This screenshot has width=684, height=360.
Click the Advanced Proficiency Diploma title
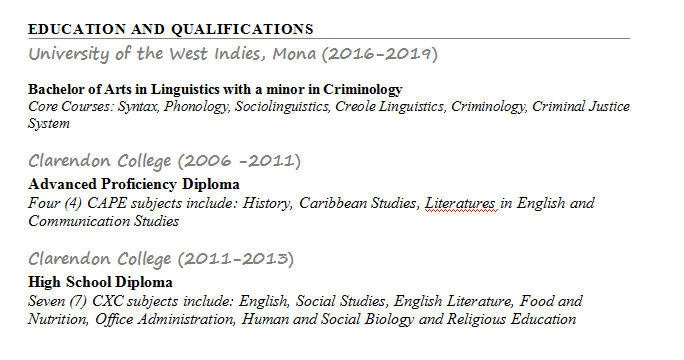click(x=133, y=185)
